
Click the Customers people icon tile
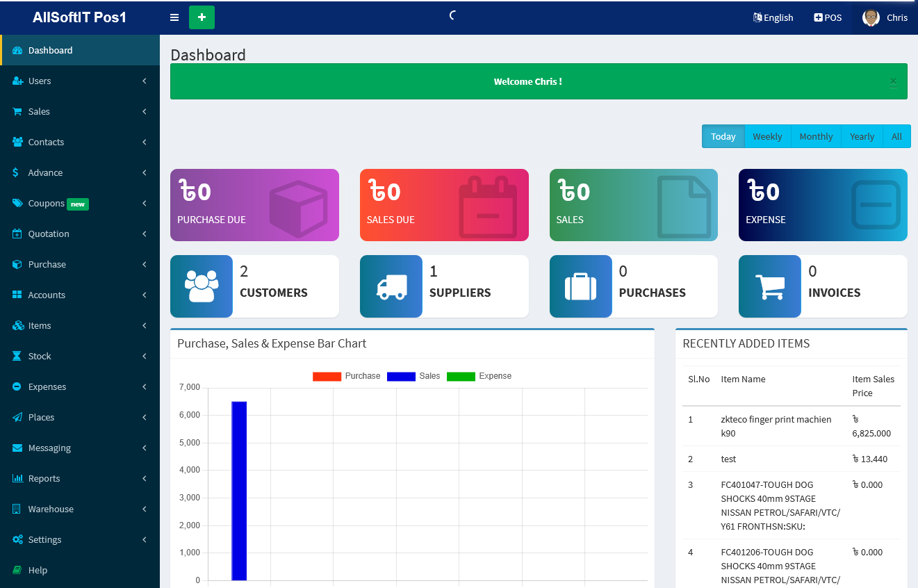coord(202,286)
